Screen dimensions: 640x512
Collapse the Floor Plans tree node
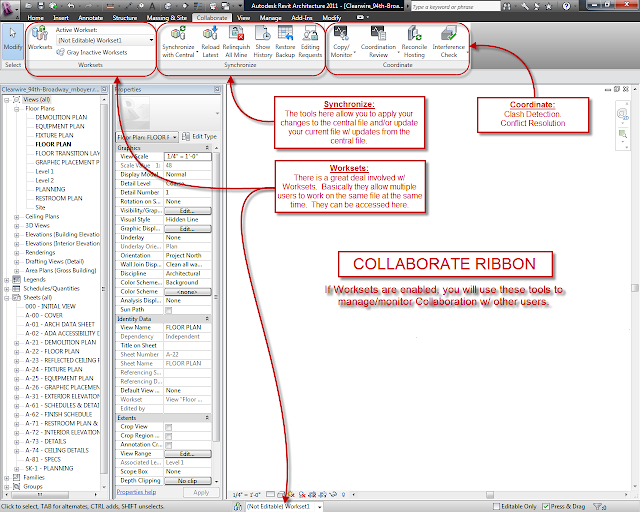(x=17, y=109)
